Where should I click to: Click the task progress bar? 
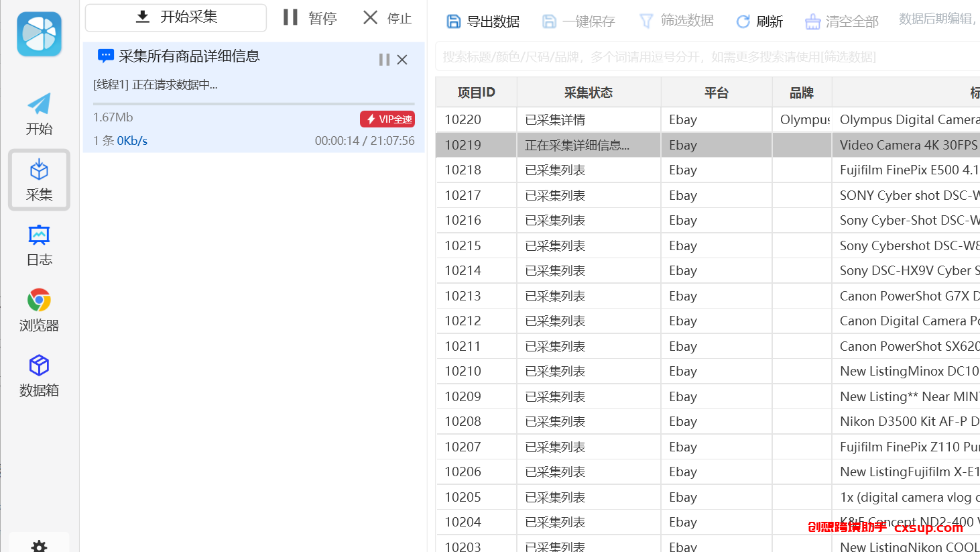tap(254, 104)
